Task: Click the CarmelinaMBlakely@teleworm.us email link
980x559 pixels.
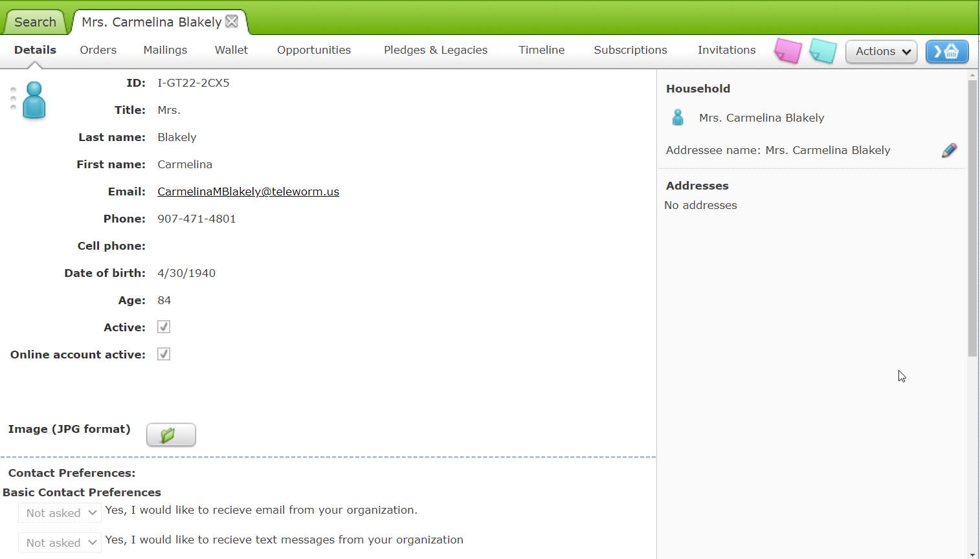Action: click(248, 192)
